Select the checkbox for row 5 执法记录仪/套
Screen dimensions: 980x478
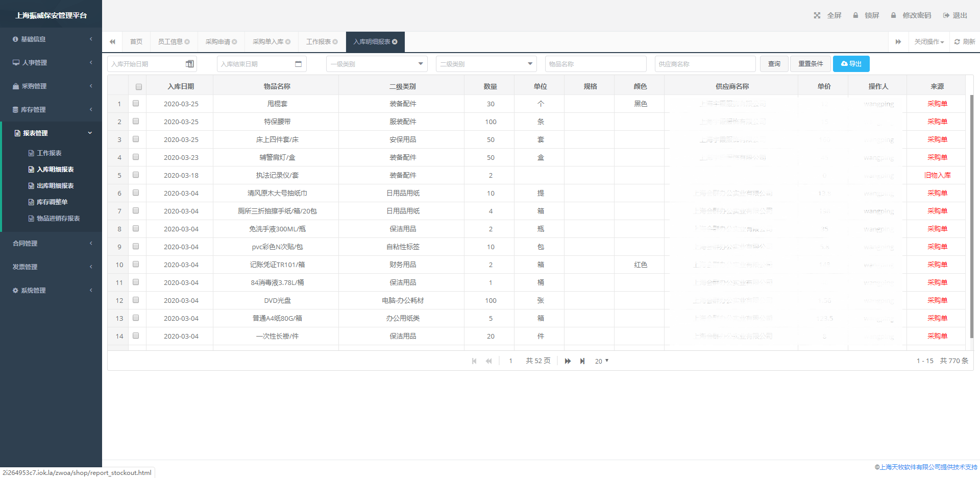tap(136, 175)
